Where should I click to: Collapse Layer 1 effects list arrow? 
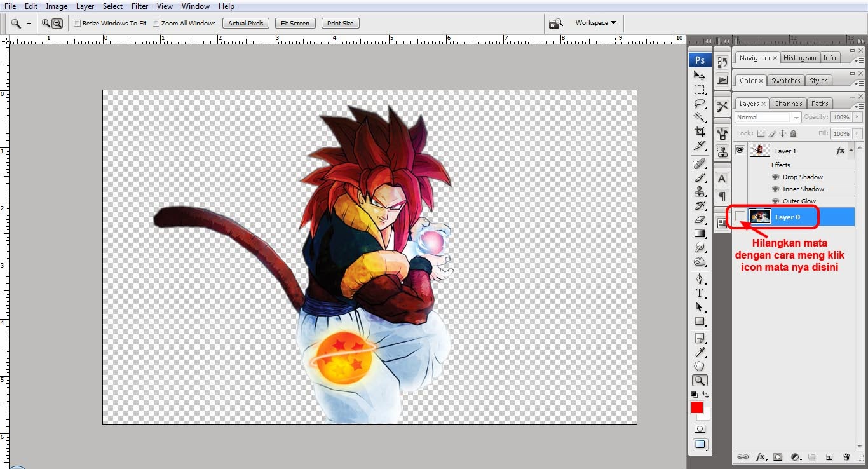(x=851, y=150)
